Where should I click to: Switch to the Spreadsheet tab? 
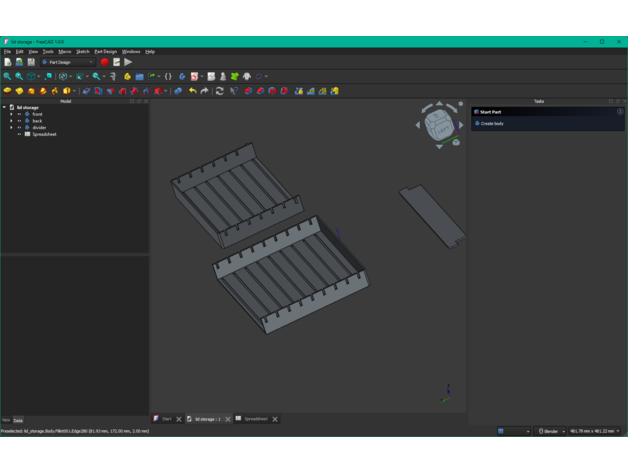click(x=255, y=419)
